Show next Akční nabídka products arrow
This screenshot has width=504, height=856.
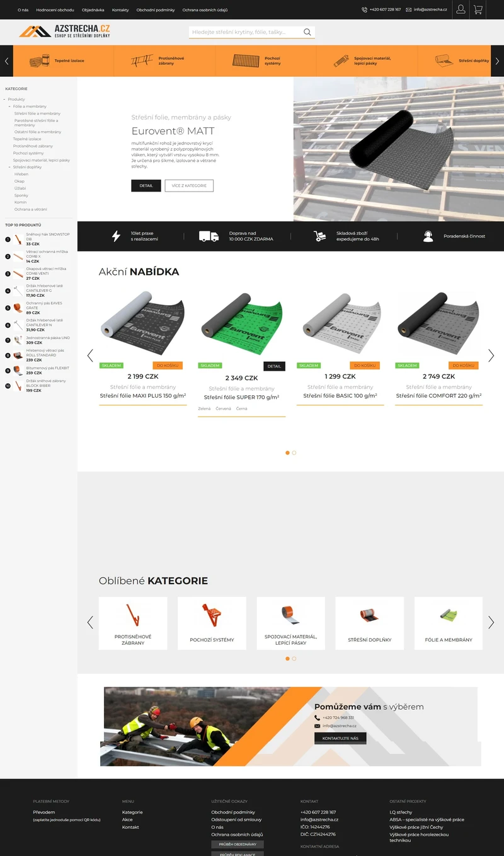coord(491,356)
